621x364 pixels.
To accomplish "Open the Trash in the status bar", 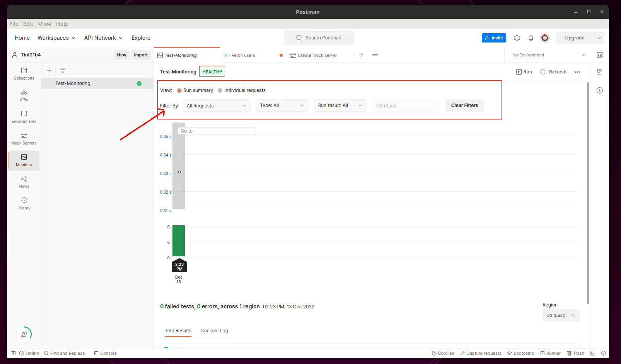I will tap(576, 353).
